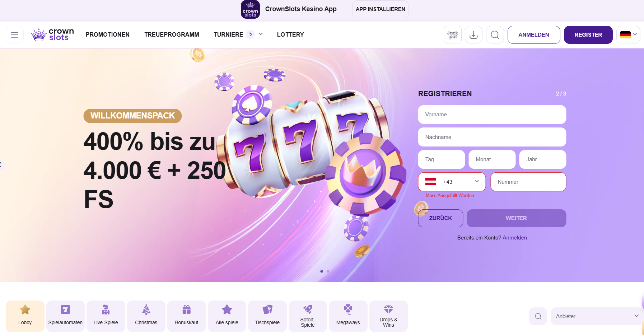Viewport: 644px width, 335px height.
Task: Click the Jackpot icon in header
Action: [x=453, y=35]
